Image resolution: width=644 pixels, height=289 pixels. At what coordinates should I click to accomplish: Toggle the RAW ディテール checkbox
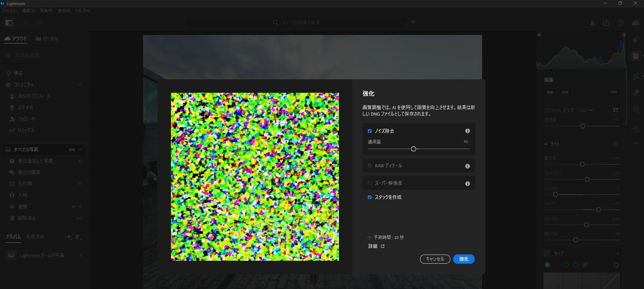coord(370,166)
